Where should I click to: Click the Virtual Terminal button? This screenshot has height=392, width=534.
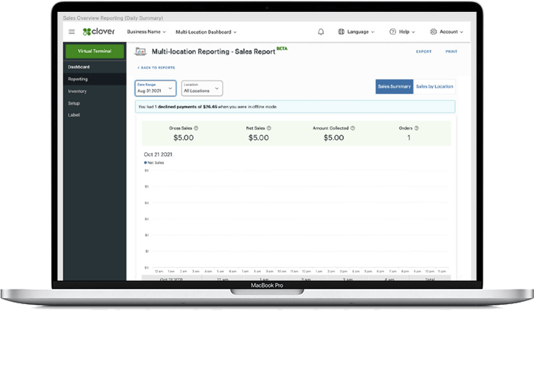tap(94, 51)
